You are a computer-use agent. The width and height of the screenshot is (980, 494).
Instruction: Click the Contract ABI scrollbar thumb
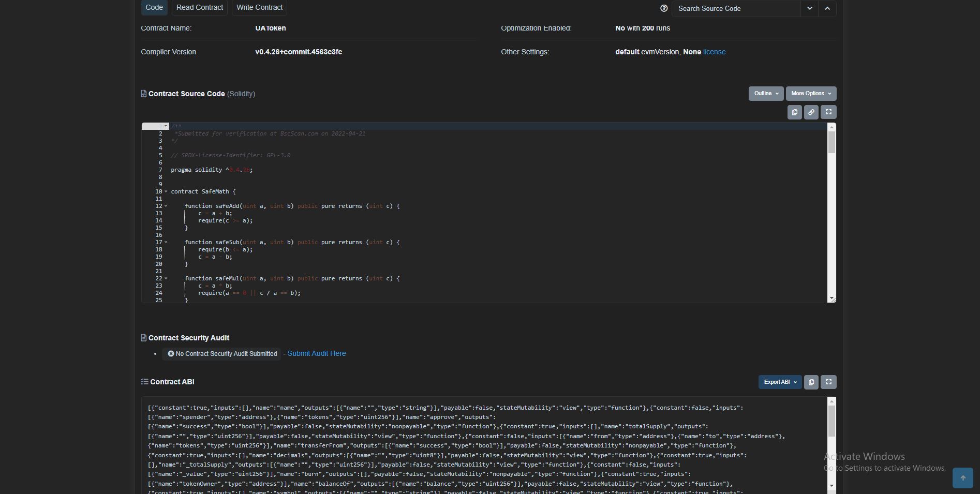831,421
